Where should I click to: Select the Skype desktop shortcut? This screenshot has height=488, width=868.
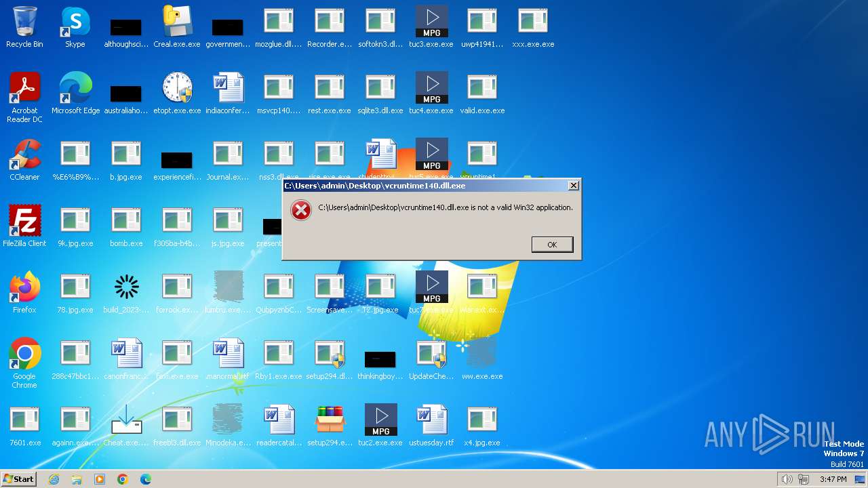75,27
